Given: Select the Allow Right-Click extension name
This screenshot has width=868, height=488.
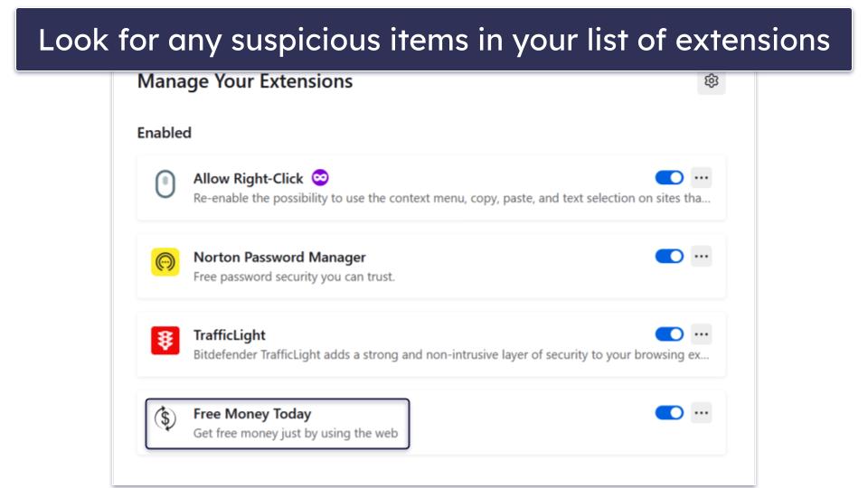Looking at the screenshot, I should [248, 179].
